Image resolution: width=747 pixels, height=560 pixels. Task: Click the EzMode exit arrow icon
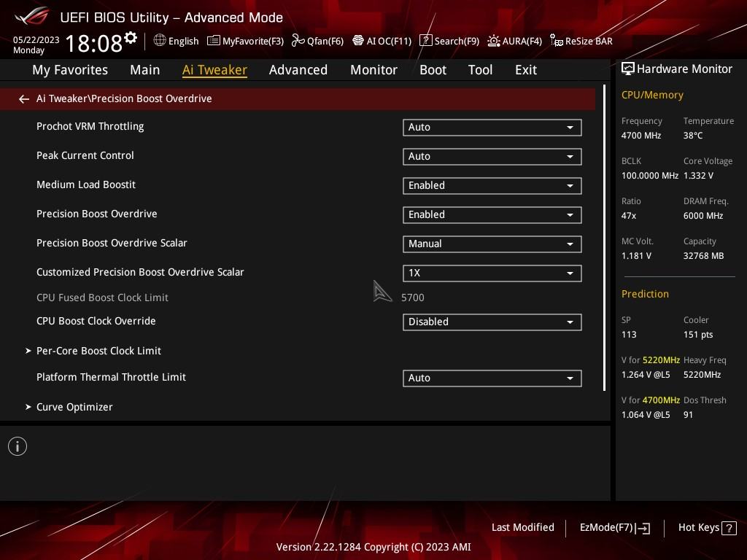pyautogui.click(x=643, y=528)
